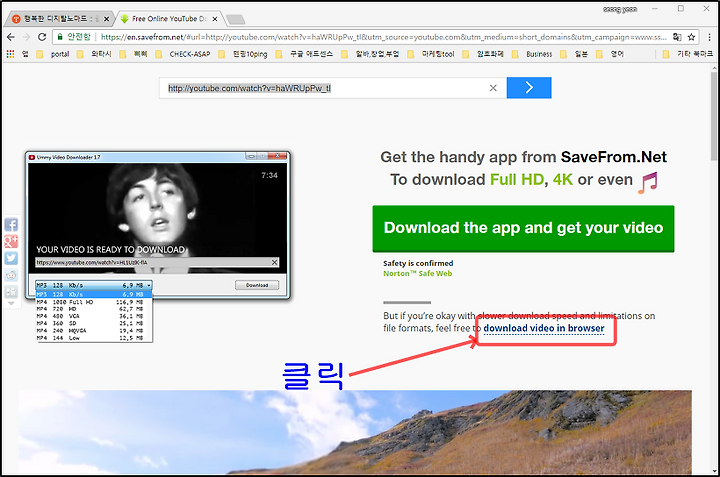720x477 pixels.
Task: Click Download the app and get your video
Action: point(523,229)
